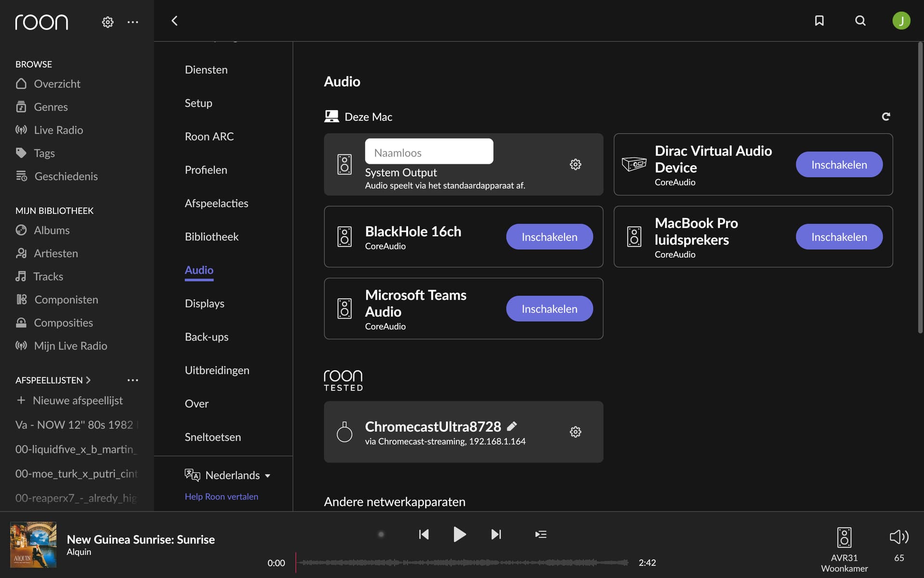Follow the Help Roon vertalen link
This screenshot has width=924, height=578.
(x=221, y=497)
